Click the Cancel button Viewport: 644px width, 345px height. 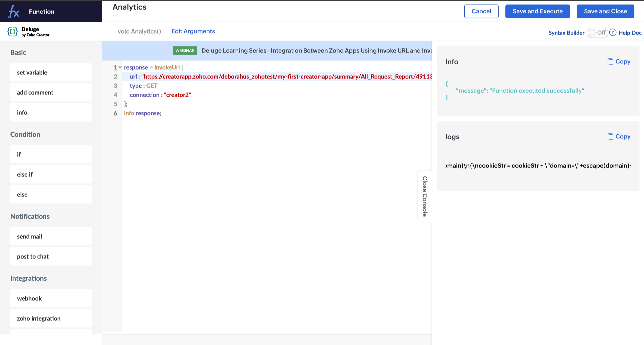point(481,11)
